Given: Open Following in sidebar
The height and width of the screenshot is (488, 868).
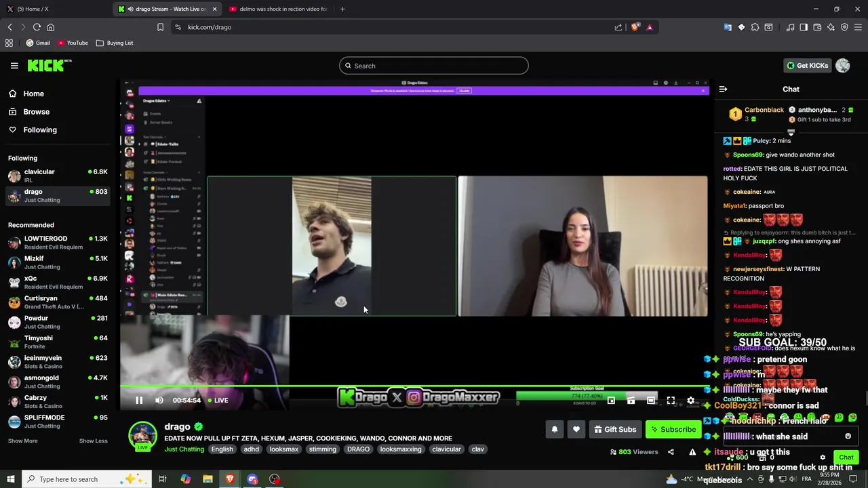Looking at the screenshot, I should point(40,129).
